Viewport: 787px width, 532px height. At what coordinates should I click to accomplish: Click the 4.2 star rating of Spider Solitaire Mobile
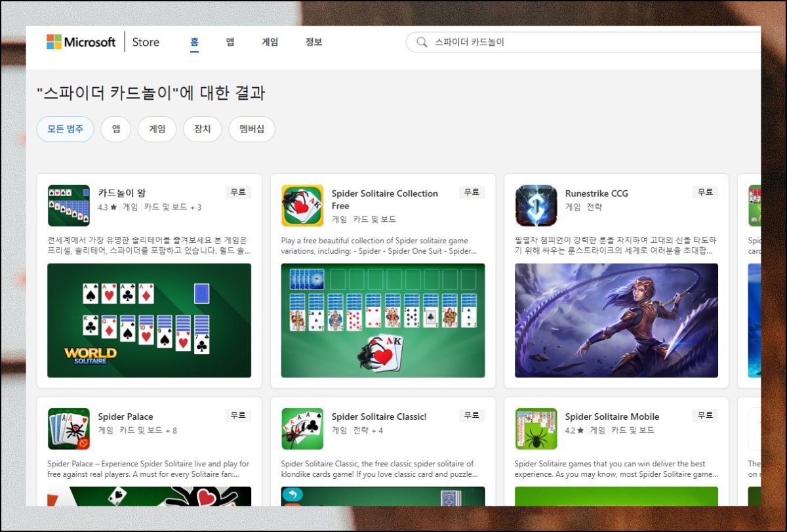[574, 430]
